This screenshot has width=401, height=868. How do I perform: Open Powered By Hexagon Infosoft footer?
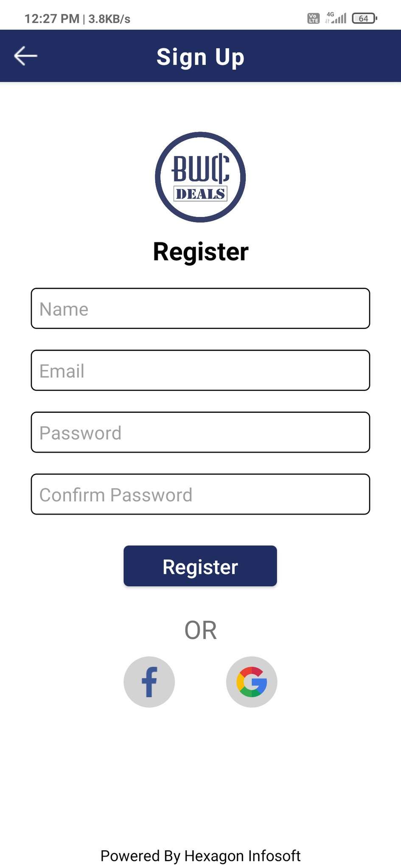[200, 856]
